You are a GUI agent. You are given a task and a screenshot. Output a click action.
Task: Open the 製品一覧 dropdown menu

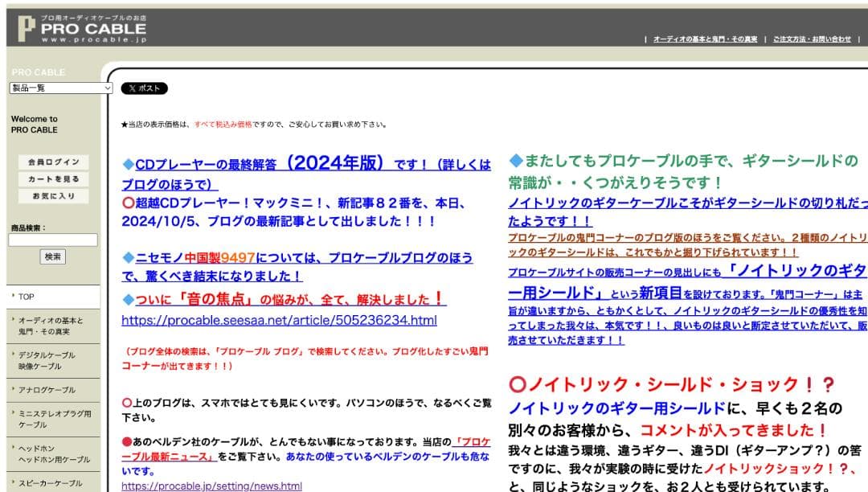coord(56,88)
